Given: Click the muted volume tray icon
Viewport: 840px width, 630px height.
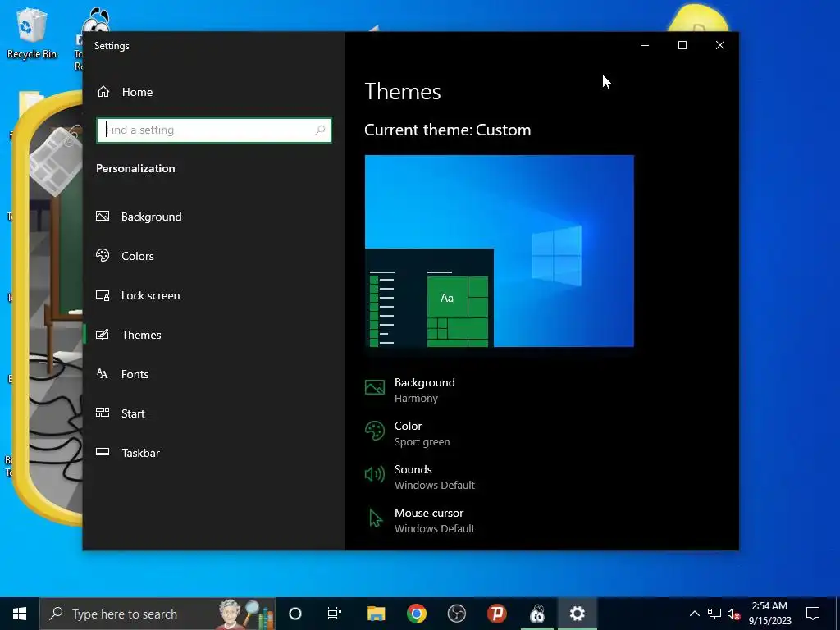Looking at the screenshot, I should pos(733,614).
